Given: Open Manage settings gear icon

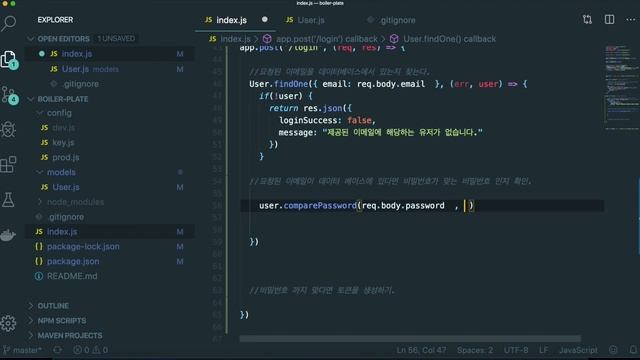Looking at the screenshot, I should (x=8, y=323).
